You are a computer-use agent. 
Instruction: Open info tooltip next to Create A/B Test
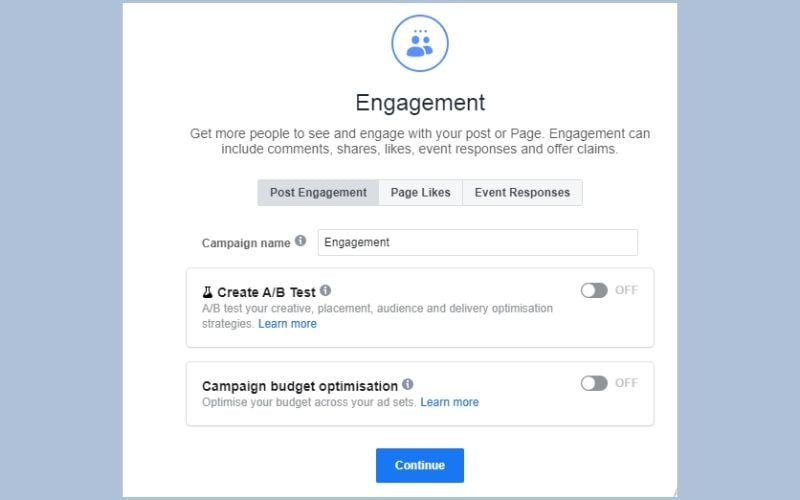click(x=326, y=291)
